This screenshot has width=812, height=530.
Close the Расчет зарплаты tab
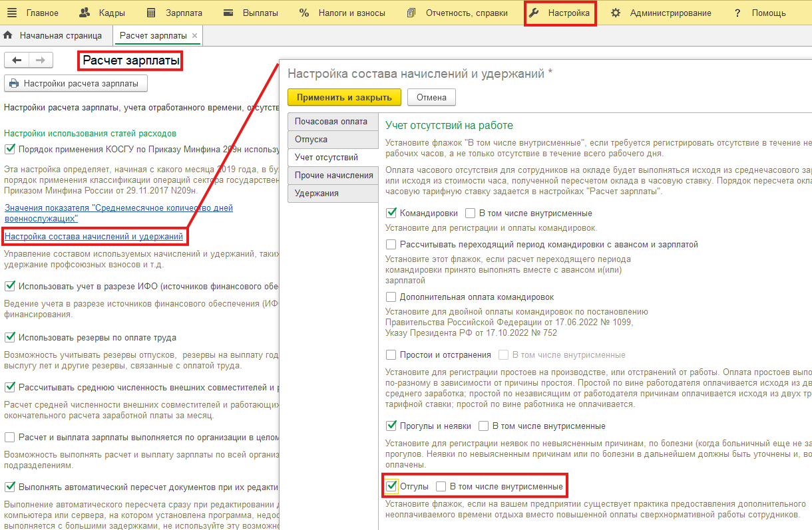click(x=194, y=35)
